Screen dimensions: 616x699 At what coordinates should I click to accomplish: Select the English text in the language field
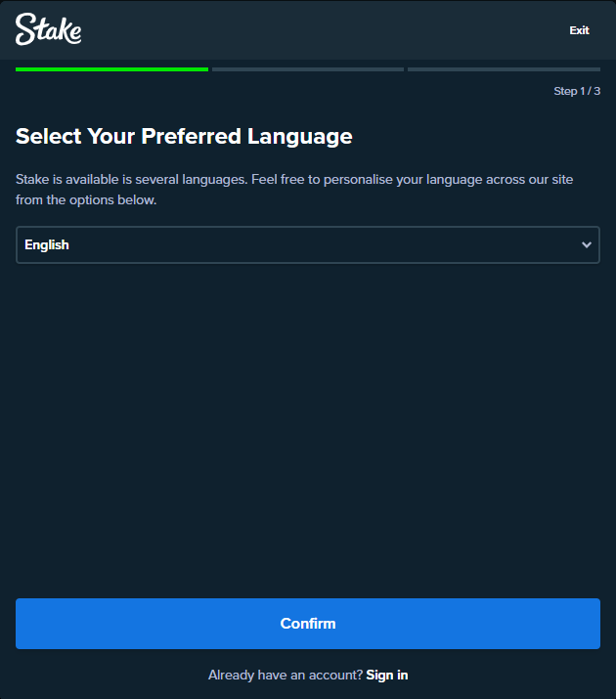[47, 244]
